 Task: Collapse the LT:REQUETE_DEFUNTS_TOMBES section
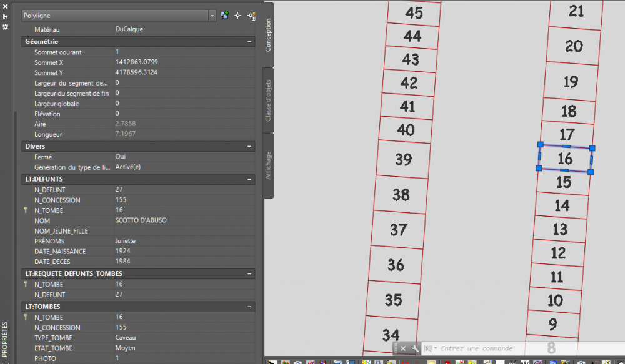coord(249,273)
